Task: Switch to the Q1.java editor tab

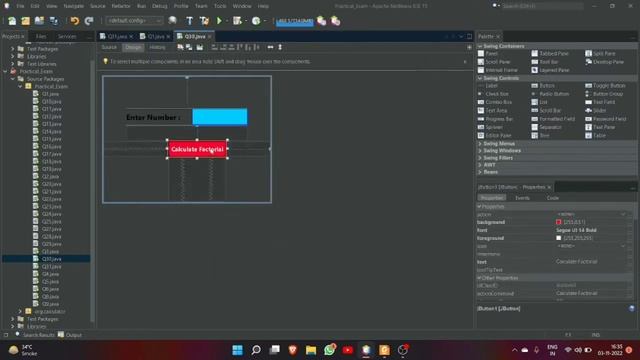Action: click(155, 36)
